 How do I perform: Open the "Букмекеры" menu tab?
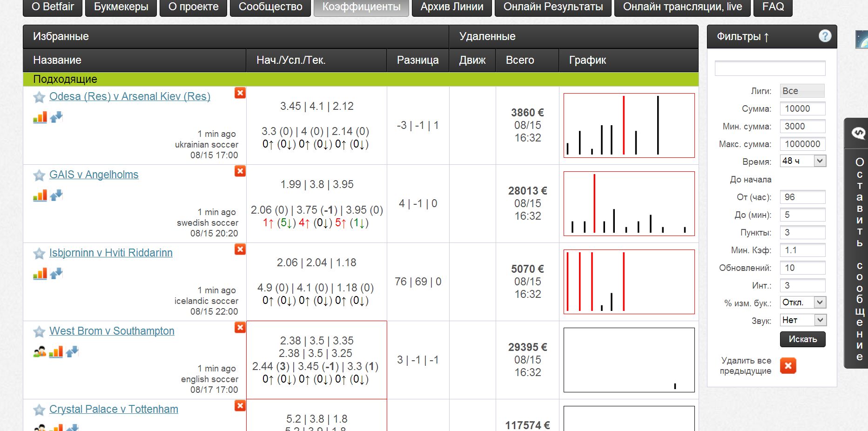tap(121, 7)
